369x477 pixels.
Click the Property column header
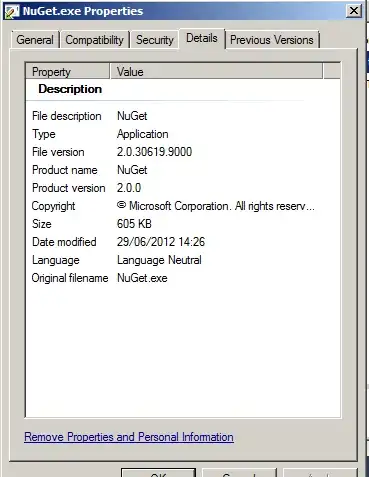[x=68, y=71]
